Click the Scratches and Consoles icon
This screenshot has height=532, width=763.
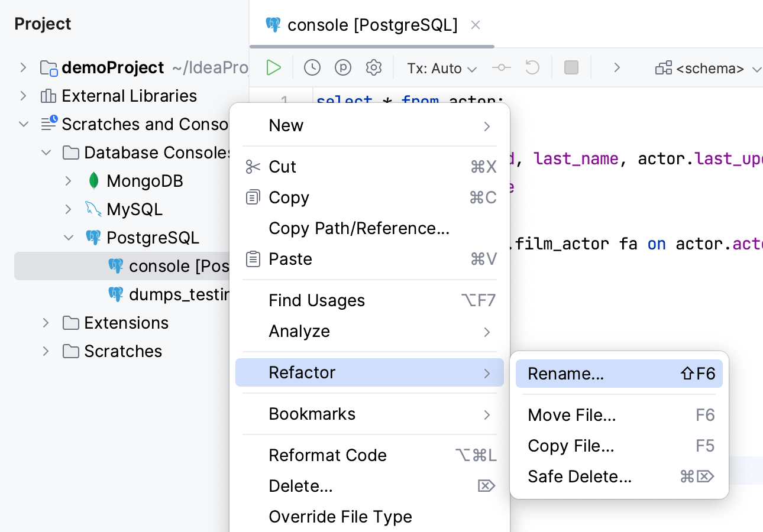coord(49,124)
